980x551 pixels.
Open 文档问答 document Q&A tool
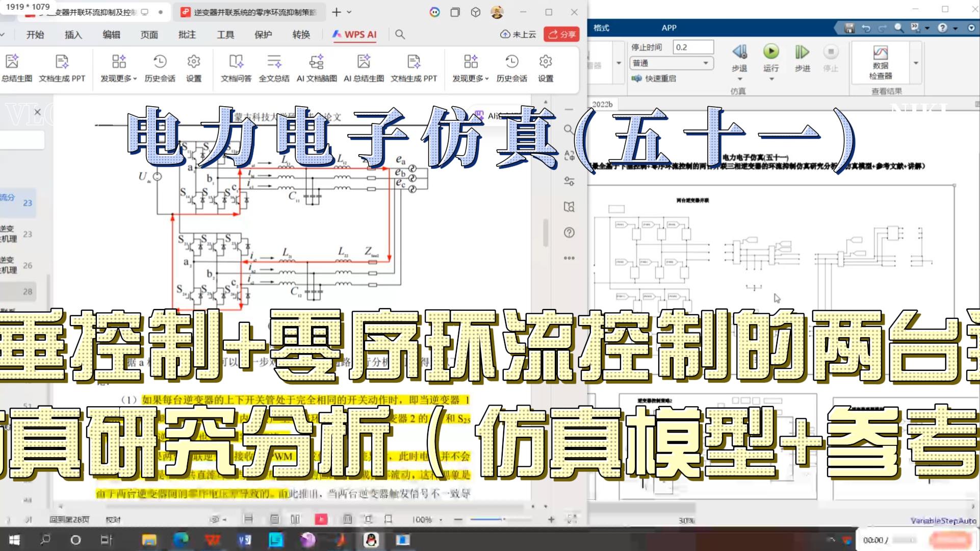tap(236, 62)
